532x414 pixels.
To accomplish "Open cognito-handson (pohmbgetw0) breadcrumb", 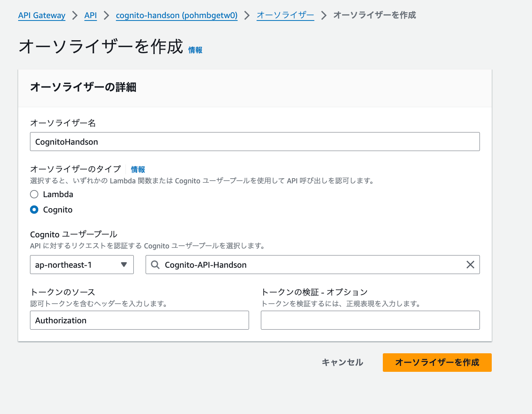I will pos(177,15).
